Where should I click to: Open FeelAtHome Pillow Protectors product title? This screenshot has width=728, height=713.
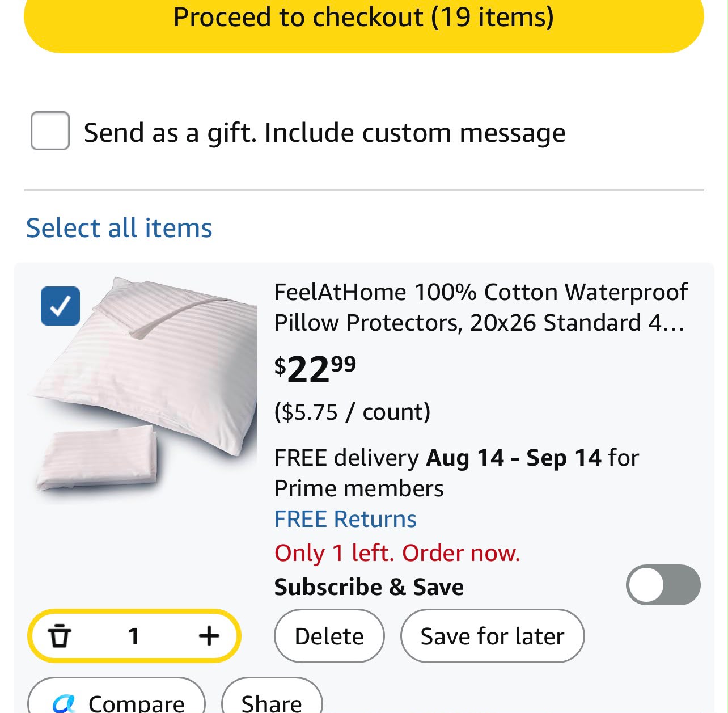point(480,307)
